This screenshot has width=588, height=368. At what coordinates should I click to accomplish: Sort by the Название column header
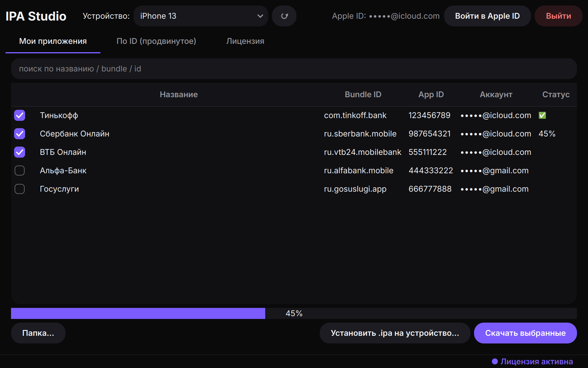click(x=179, y=94)
